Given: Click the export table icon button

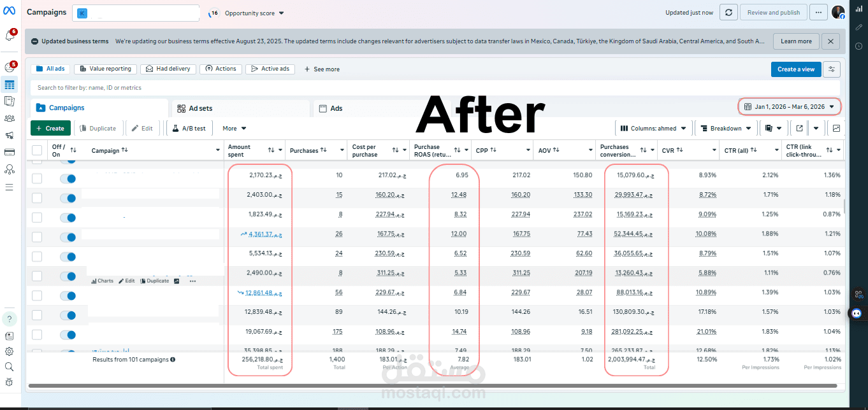Looking at the screenshot, I should coord(799,128).
